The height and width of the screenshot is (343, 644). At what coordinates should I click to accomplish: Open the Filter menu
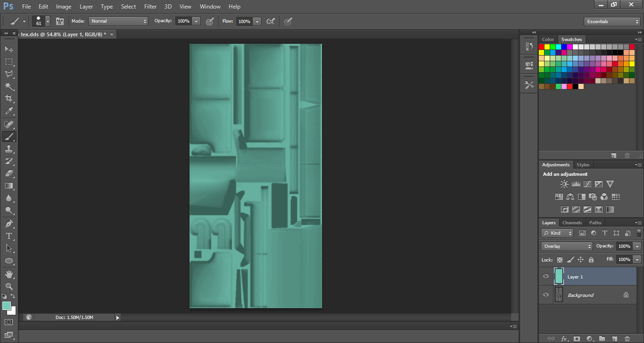click(150, 7)
